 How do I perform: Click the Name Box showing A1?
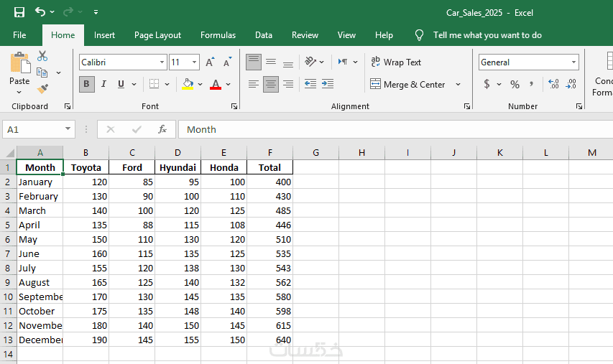(39, 129)
